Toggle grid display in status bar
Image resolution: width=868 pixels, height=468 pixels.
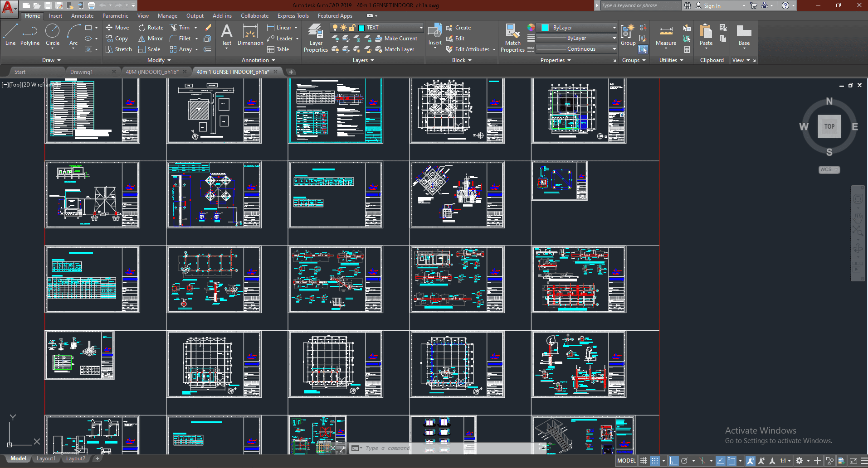tap(644, 461)
